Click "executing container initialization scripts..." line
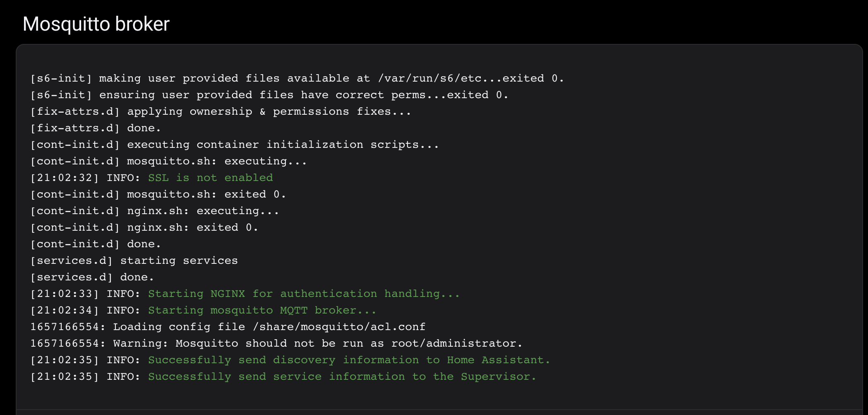The width and height of the screenshot is (868, 415). pos(235,145)
